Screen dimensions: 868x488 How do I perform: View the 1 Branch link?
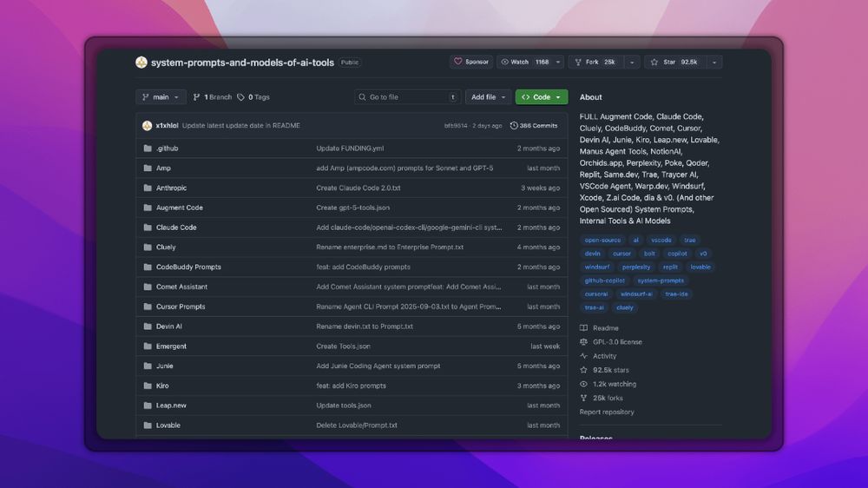click(x=213, y=97)
